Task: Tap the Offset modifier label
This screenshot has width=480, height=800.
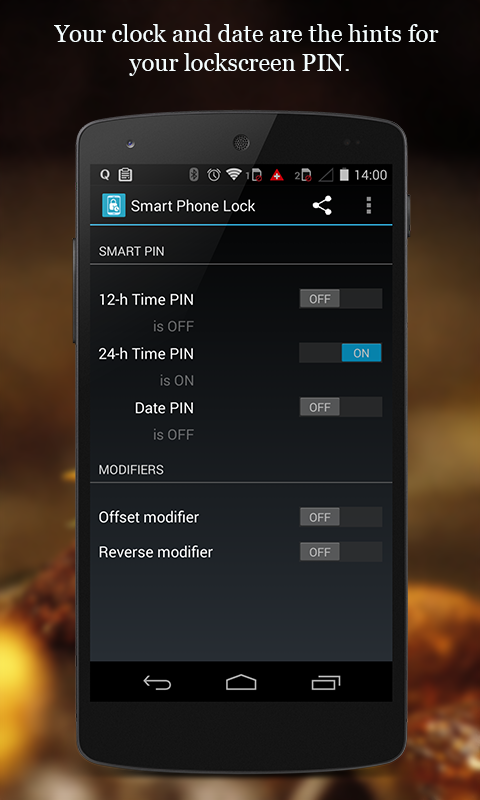Action: coord(148,517)
